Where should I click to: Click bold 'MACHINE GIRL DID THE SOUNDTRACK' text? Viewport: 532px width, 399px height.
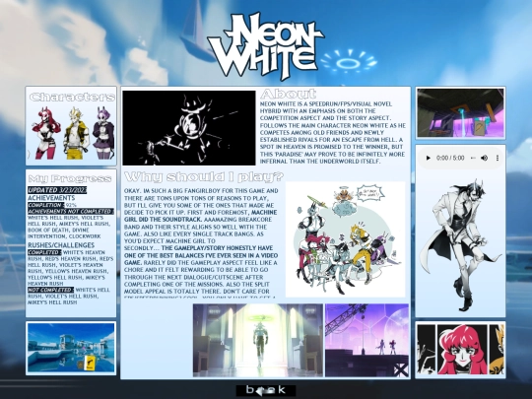(x=201, y=216)
